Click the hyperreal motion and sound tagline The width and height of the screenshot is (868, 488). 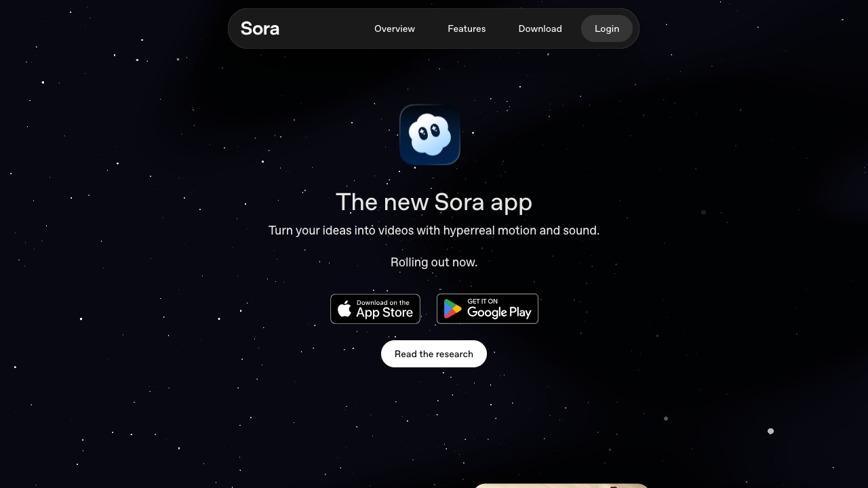434,230
